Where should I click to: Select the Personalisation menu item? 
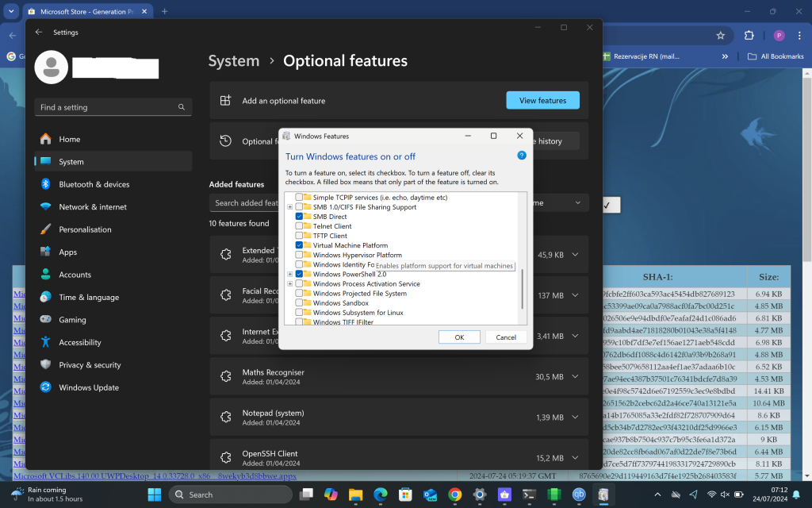pyautogui.click(x=85, y=229)
